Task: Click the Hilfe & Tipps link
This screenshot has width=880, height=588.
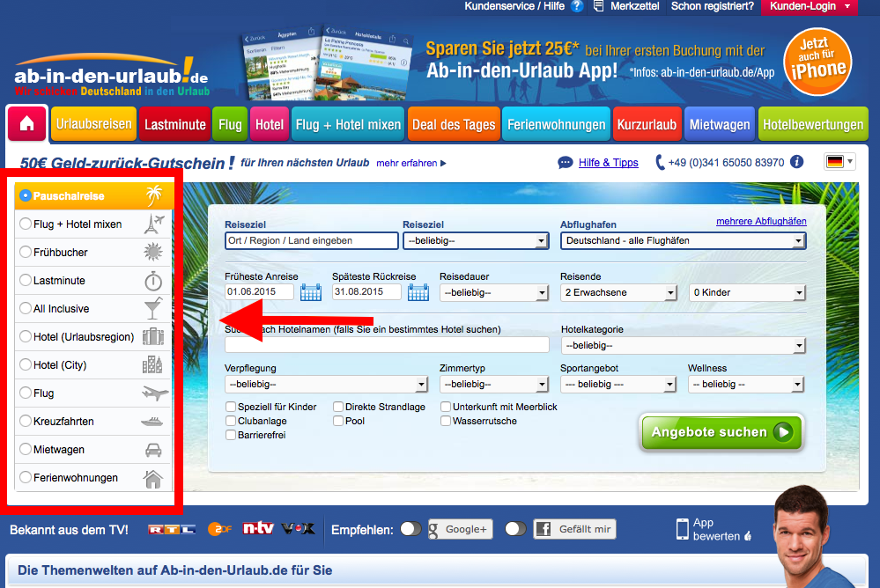Action: click(x=609, y=163)
